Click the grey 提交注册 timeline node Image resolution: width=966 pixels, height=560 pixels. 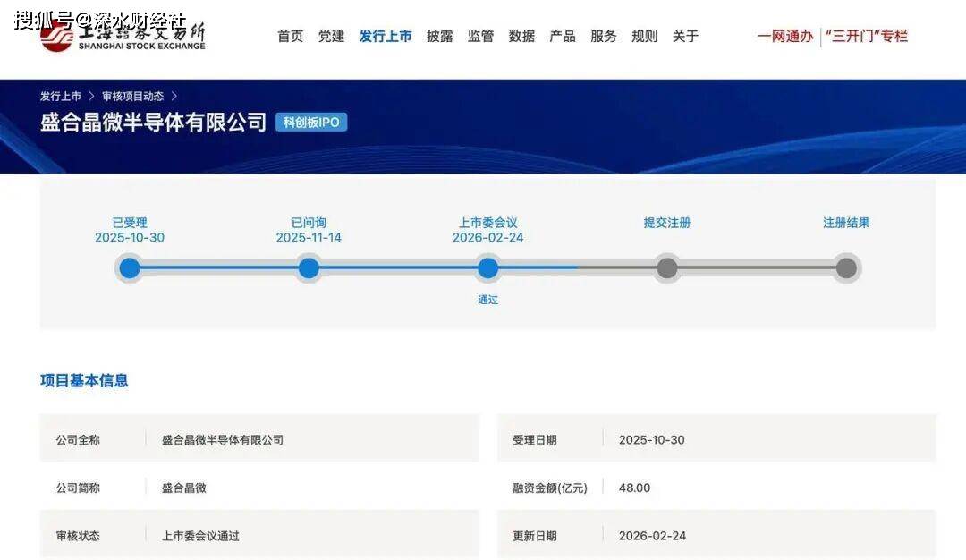point(667,267)
